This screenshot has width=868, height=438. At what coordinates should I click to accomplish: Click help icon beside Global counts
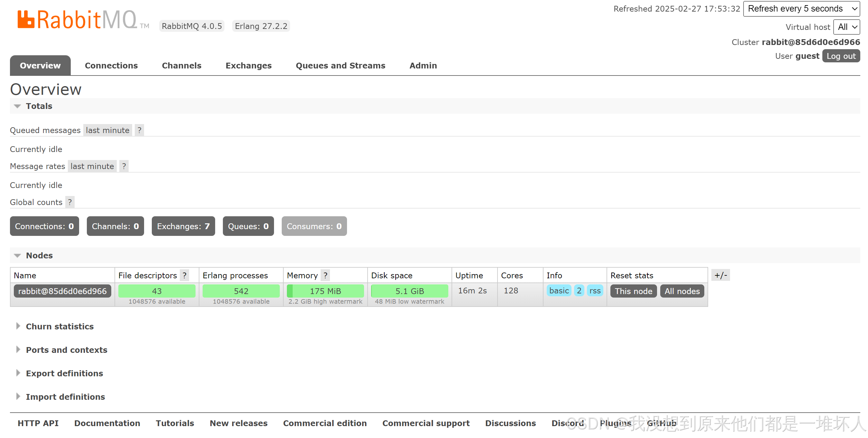point(70,202)
